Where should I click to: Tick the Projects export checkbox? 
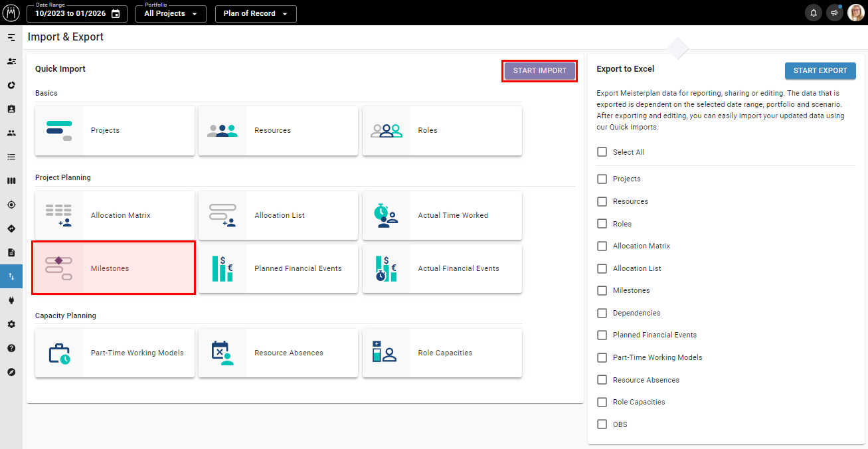(602, 179)
